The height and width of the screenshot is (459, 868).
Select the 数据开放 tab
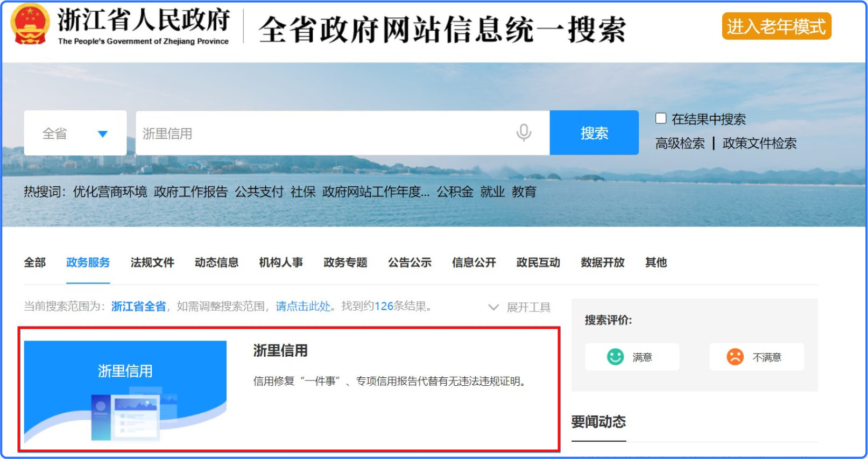tap(603, 263)
